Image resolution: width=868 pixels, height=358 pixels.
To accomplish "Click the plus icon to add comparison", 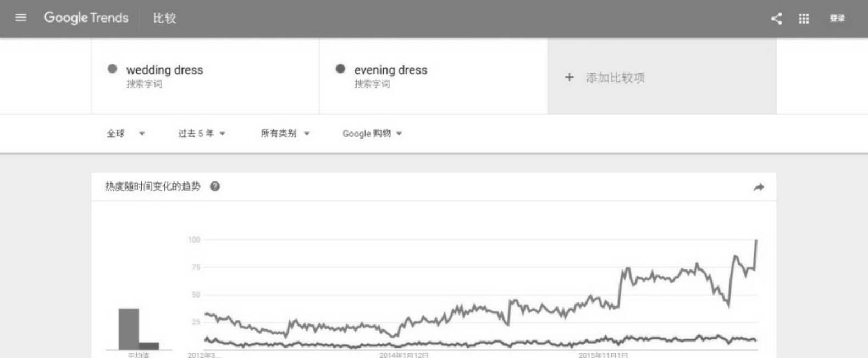I will click(x=569, y=78).
